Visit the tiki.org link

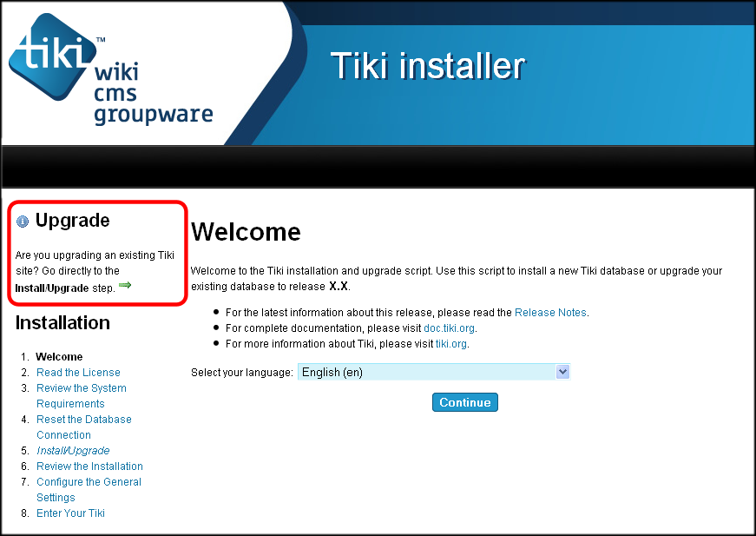(450, 344)
